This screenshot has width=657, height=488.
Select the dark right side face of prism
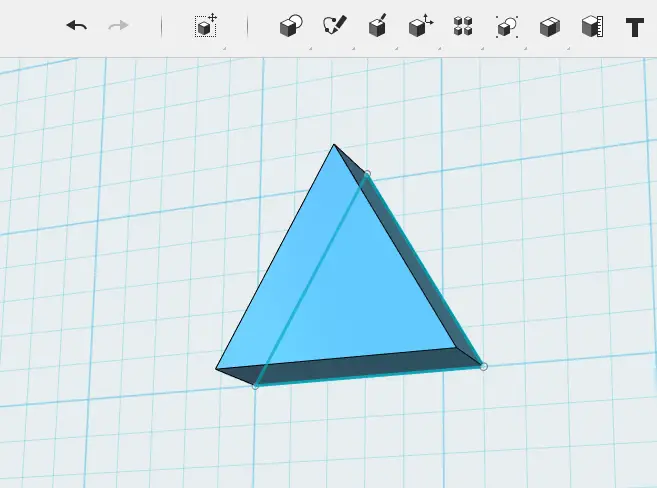[415, 264]
